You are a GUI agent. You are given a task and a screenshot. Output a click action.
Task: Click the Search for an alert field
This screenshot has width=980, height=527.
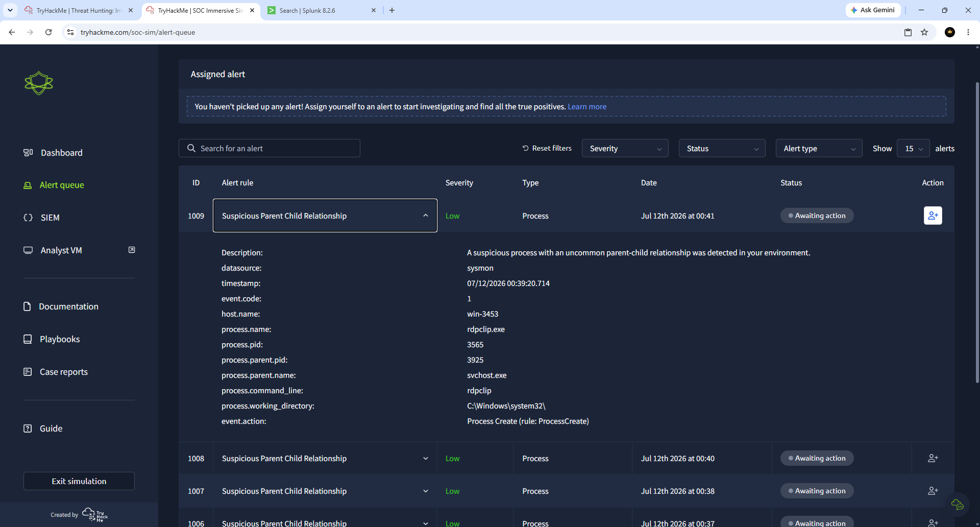269,148
